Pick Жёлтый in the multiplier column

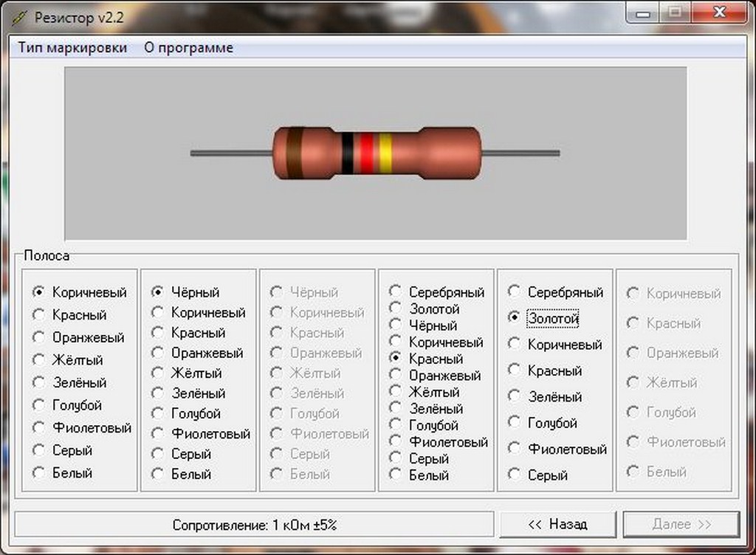(x=425, y=392)
